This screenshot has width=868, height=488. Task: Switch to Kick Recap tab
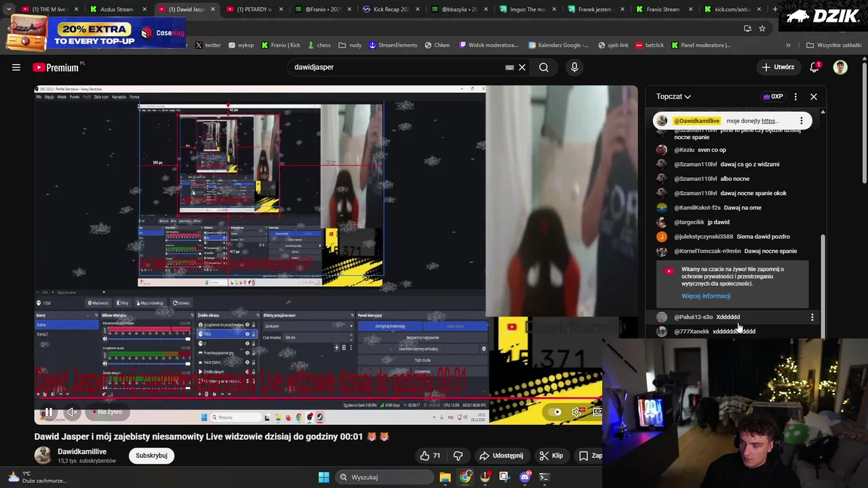389,9
